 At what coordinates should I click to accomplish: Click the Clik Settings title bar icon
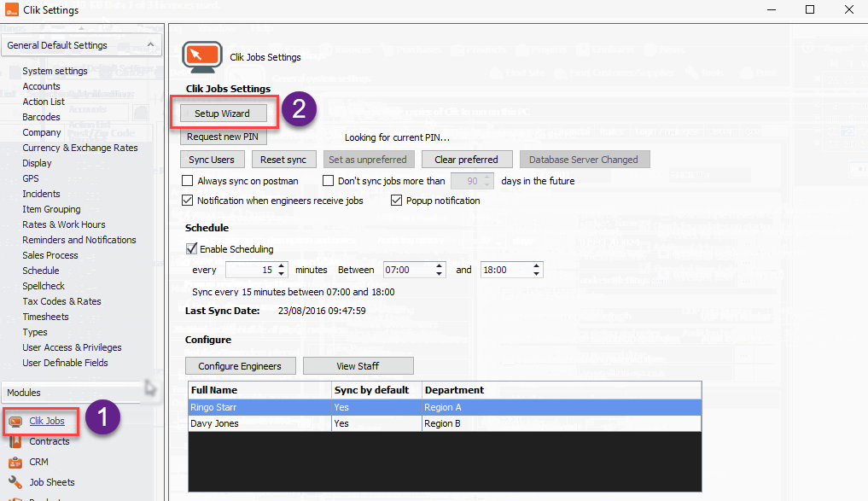tap(11, 9)
